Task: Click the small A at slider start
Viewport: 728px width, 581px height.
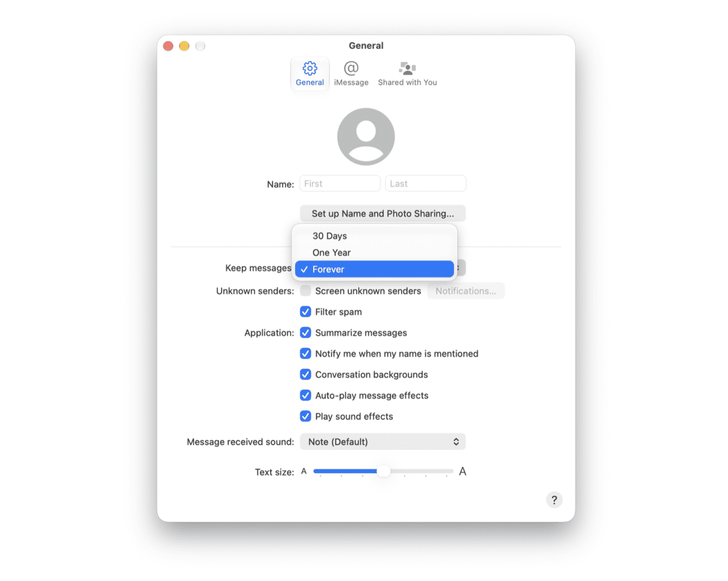Action: [x=304, y=471]
